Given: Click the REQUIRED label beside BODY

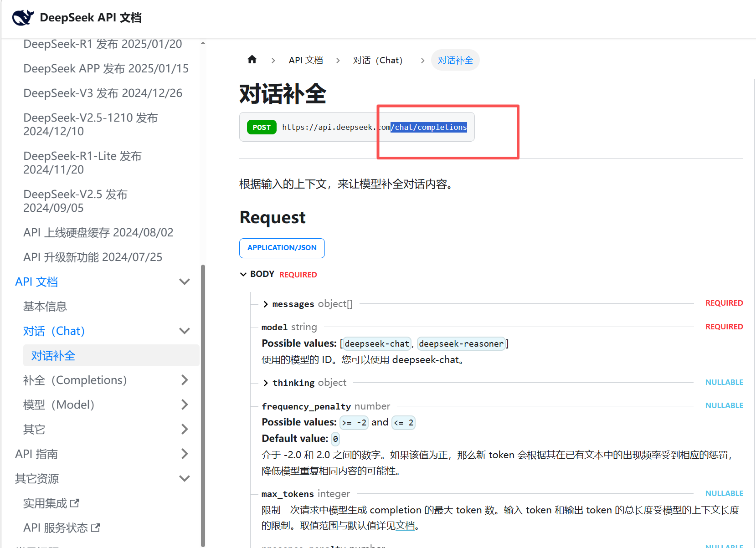Looking at the screenshot, I should (298, 275).
